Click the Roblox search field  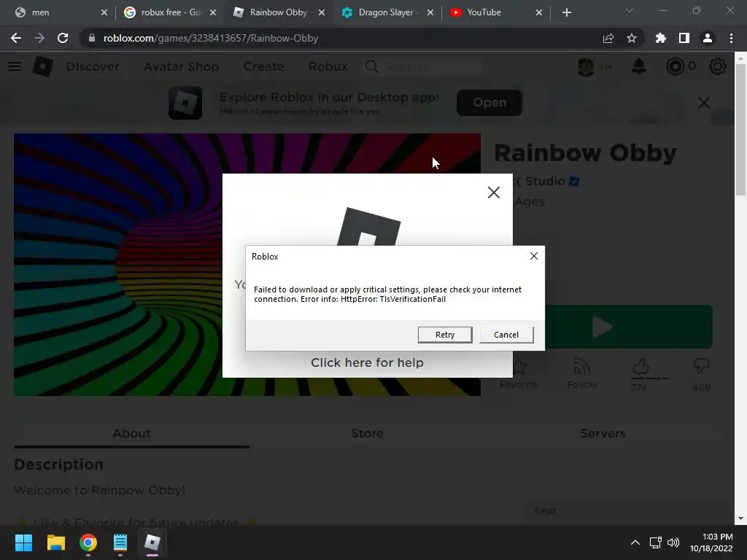[422, 66]
